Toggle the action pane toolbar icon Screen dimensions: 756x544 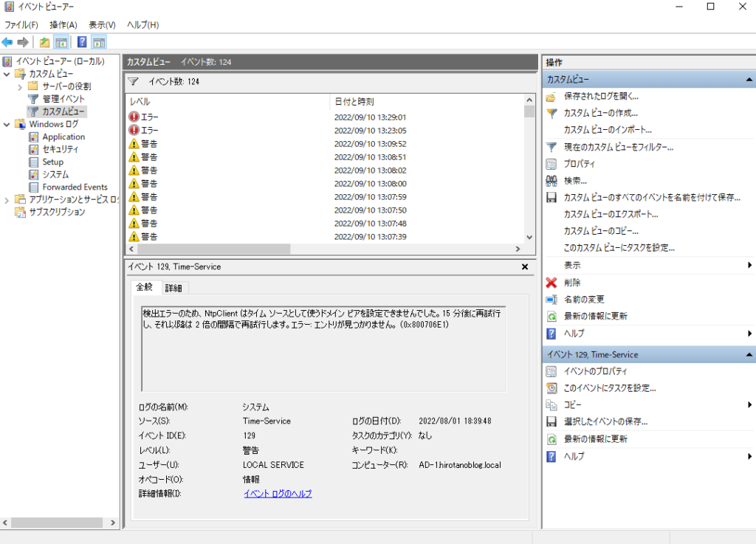pyautogui.click(x=98, y=42)
